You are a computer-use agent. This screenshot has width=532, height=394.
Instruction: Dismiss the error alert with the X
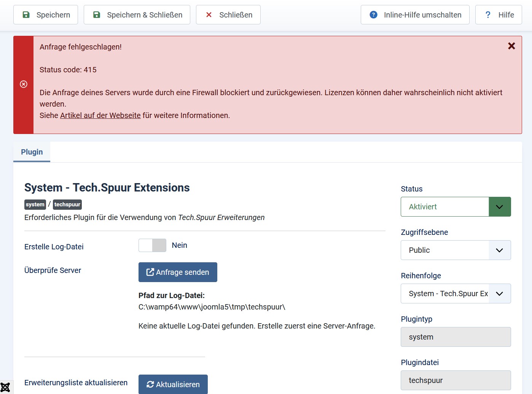point(511,46)
